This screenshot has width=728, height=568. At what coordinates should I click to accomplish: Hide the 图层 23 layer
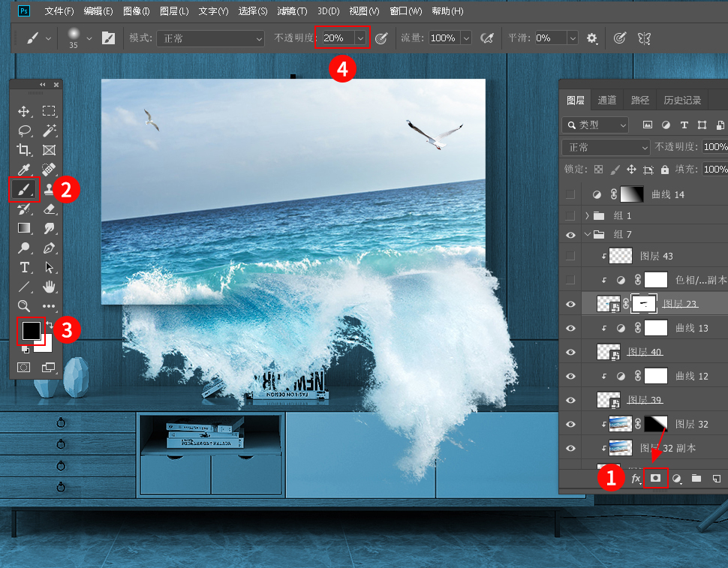click(x=570, y=305)
